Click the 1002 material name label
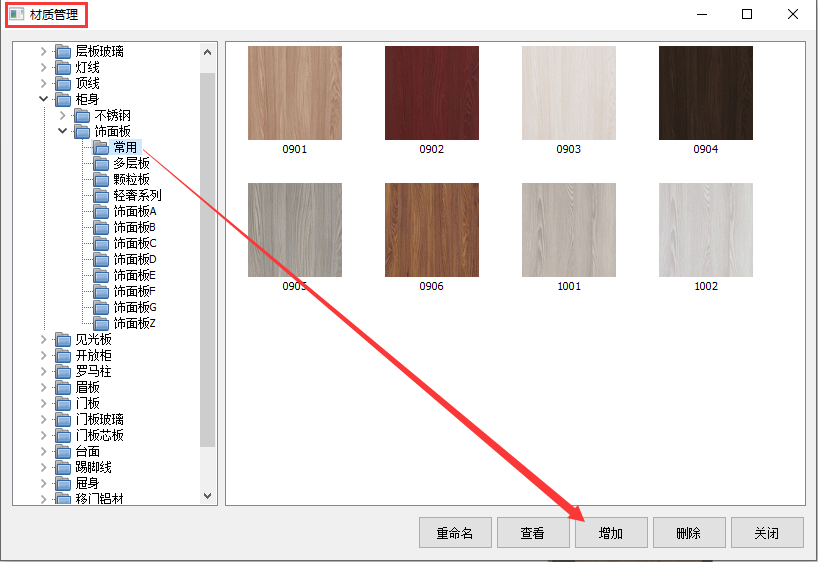The height and width of the screenshot is (562, 818). (706, 286)
